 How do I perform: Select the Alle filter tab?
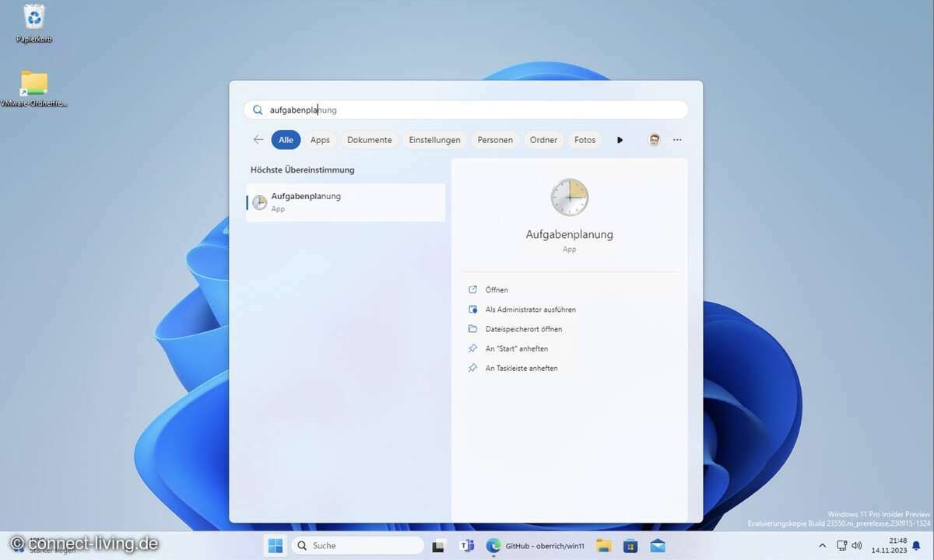click(286, 140)
